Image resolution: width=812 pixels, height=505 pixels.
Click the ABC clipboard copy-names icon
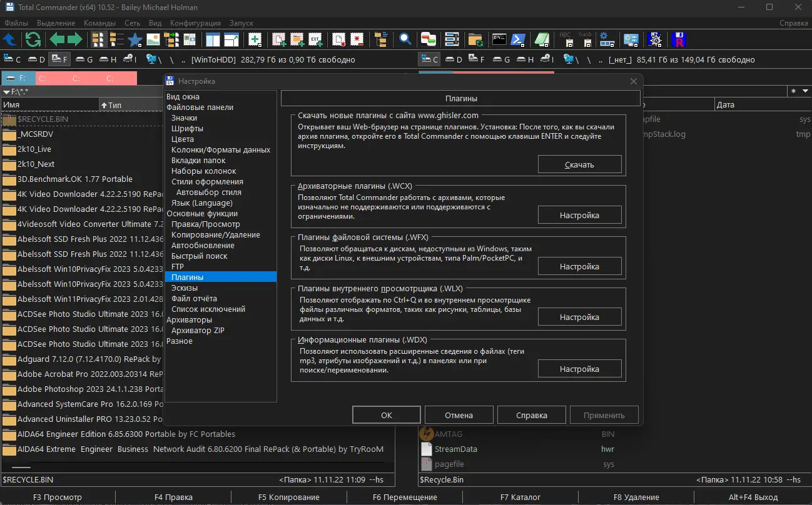[x=566, y=39]
